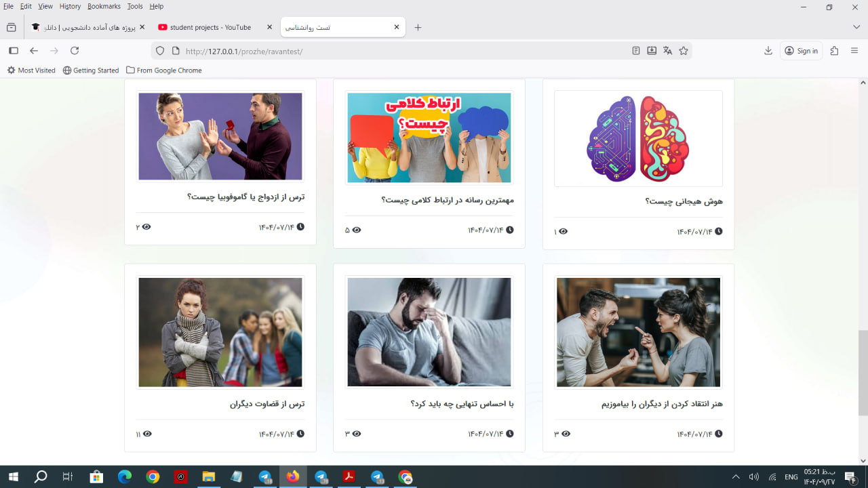Bookmark this page with star icon

click(x=684, y=51)
